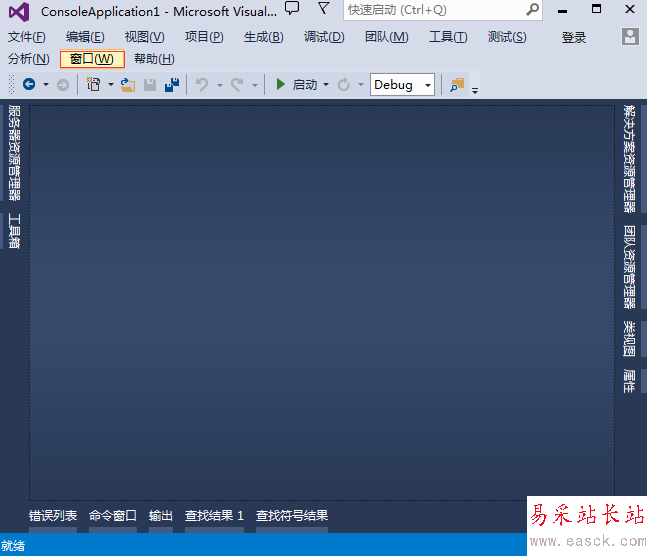Viewport: 647px width, 556px height.
Task: Click the user account avatar icon
Action: 630,37
